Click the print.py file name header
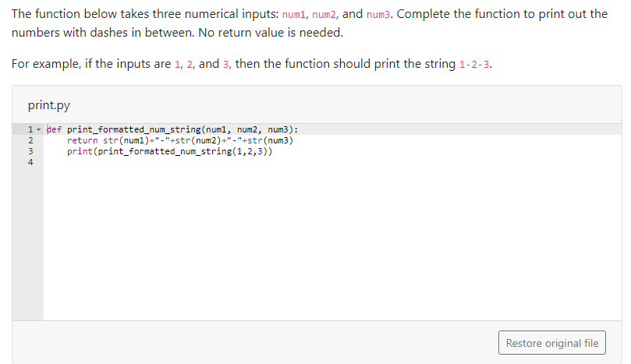Screen dimensions: 631x364 (x=48, y=105)
